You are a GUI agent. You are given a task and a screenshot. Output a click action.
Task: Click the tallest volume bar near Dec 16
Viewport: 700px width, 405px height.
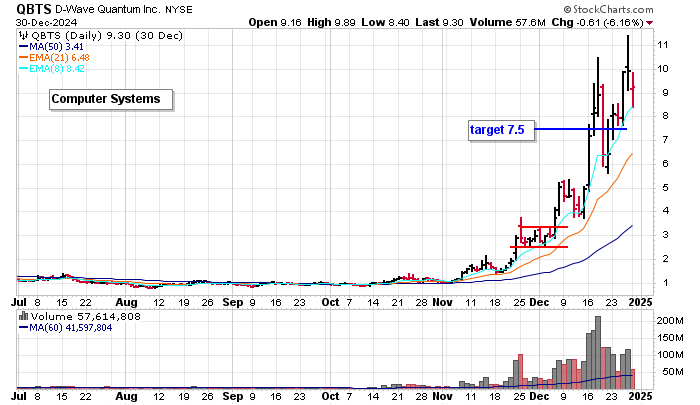click(x=598, y=352)
